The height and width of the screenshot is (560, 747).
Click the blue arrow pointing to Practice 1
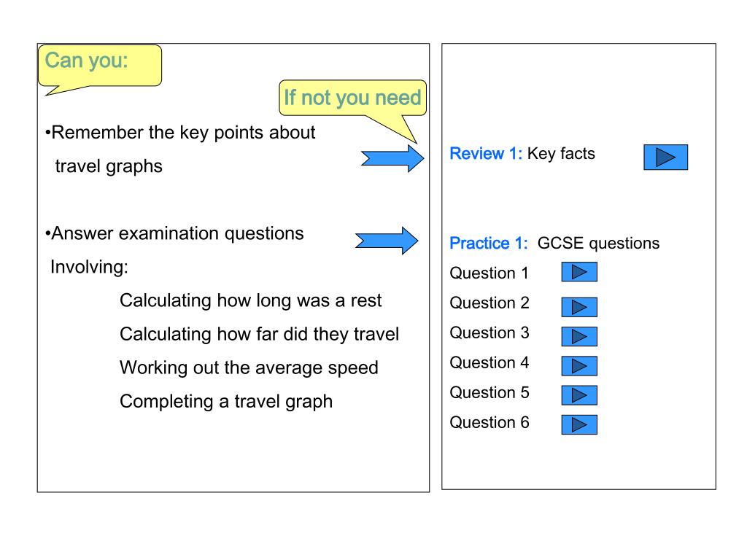(387, 241)
